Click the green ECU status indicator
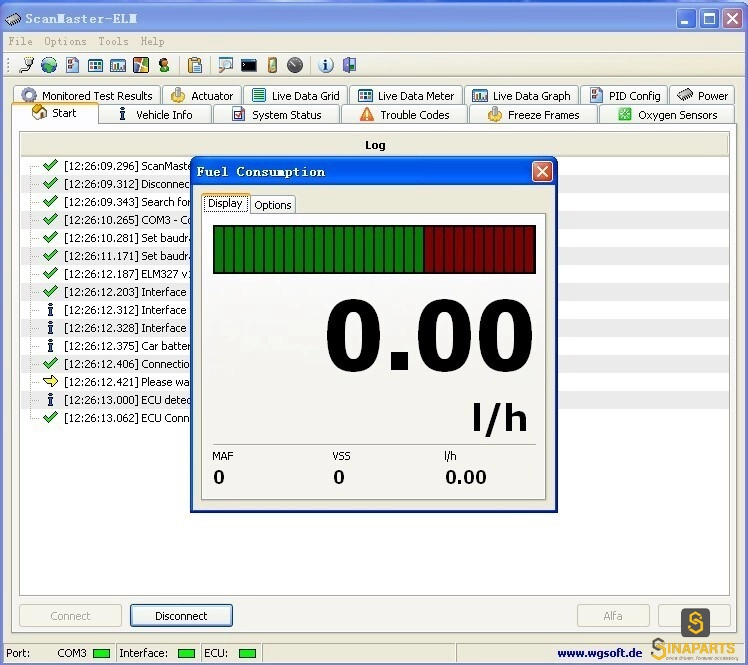 [x=247, y=653]
